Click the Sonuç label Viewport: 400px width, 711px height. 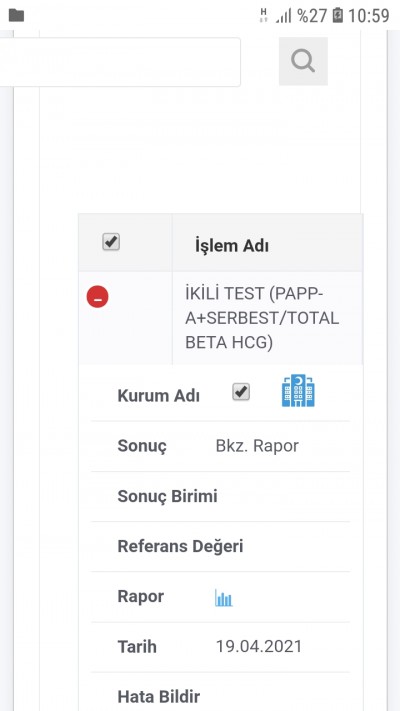(x=142, y=446)
